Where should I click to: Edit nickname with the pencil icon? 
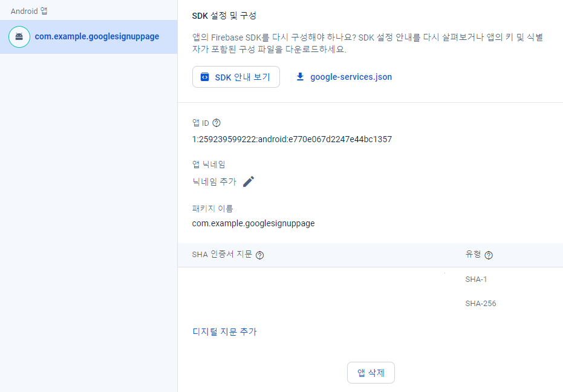point(249,181)
